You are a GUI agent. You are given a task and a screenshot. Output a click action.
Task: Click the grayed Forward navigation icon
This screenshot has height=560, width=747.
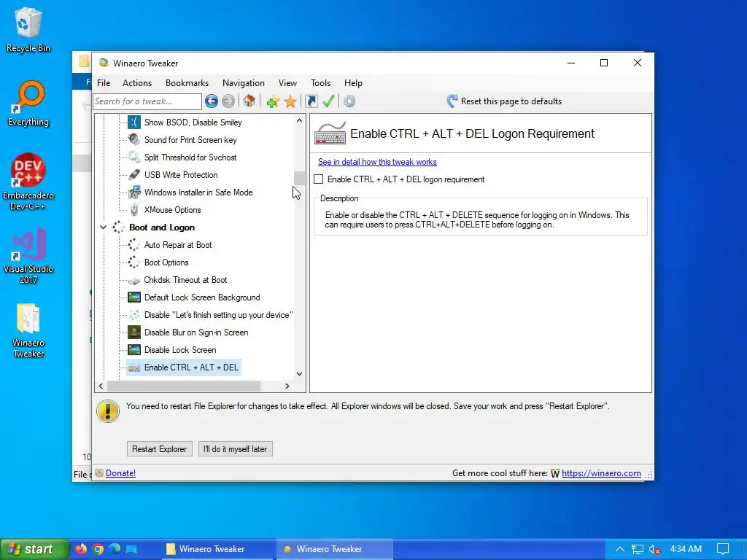228,101
